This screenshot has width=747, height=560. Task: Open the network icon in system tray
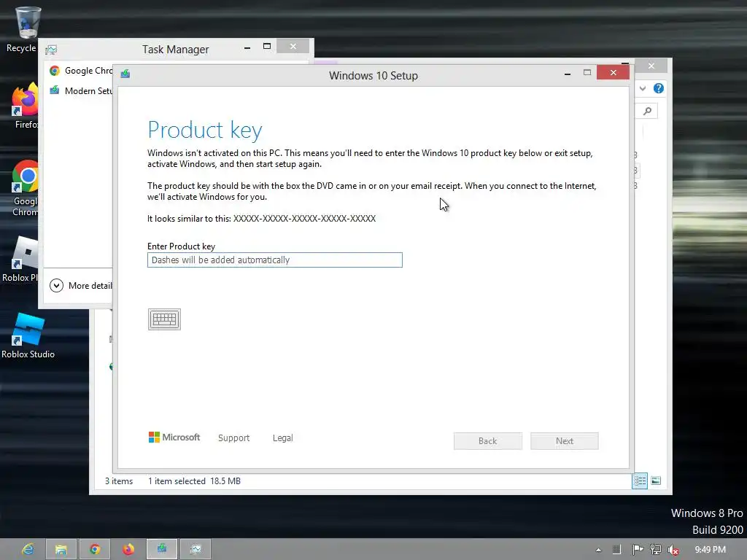656,550
